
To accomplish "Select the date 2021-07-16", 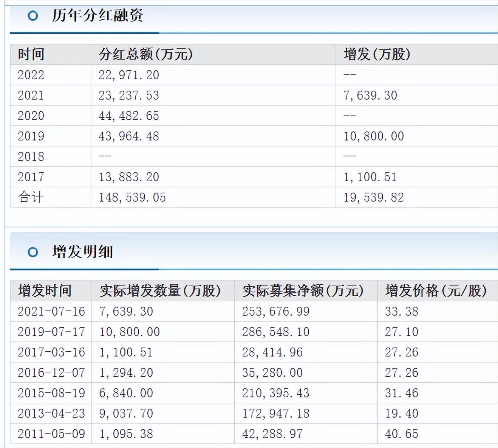I will [51, 311].
